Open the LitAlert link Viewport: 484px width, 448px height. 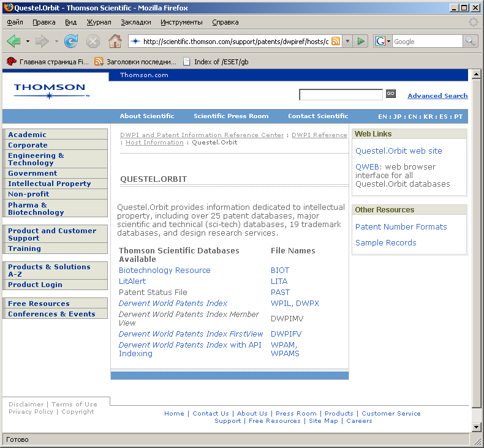(132, 281)
